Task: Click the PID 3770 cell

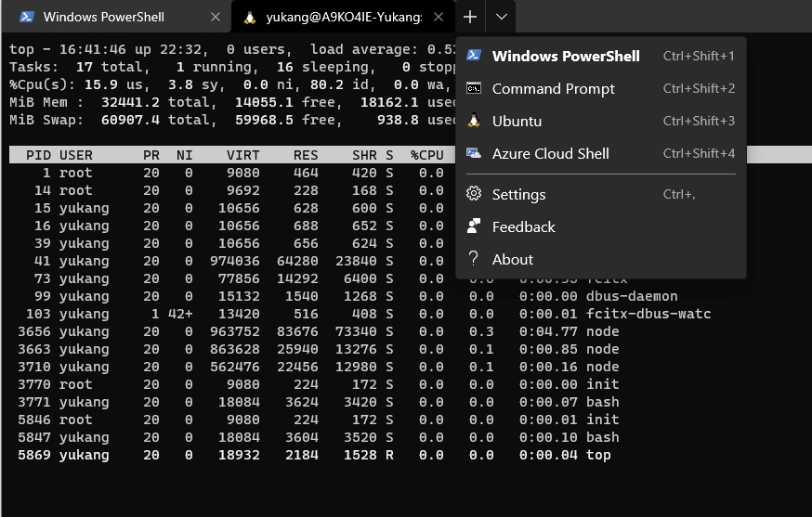Action: point(34,384)
